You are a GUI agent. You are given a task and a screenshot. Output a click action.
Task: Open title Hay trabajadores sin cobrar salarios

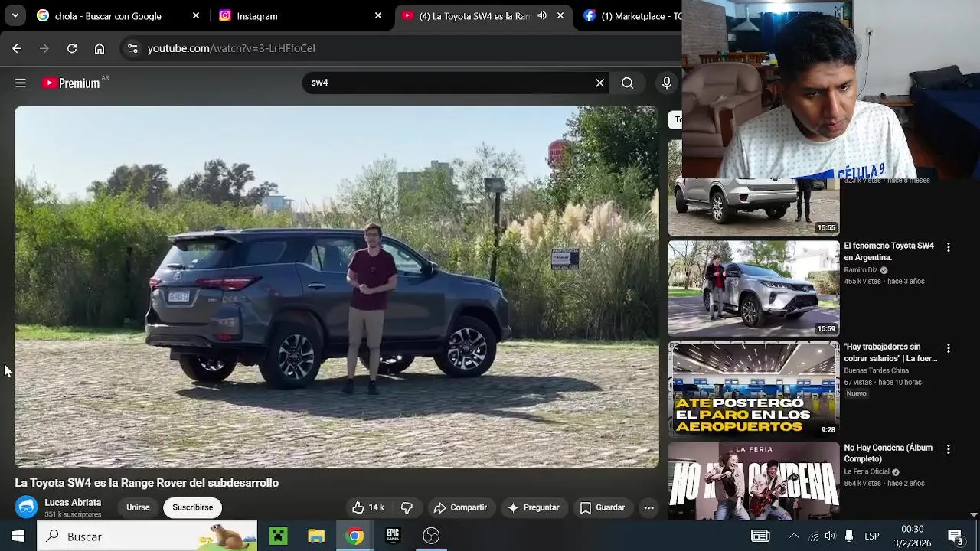[890, 353]
